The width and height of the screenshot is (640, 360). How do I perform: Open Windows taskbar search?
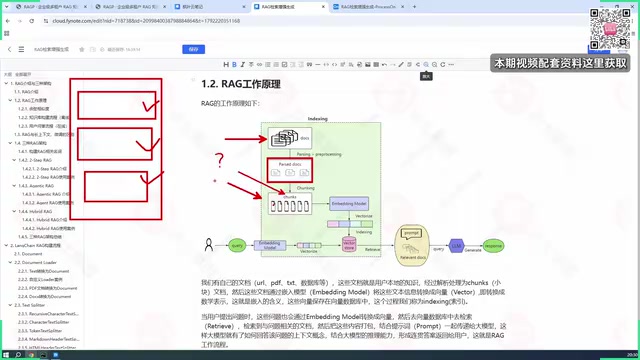tap(18, 355)
